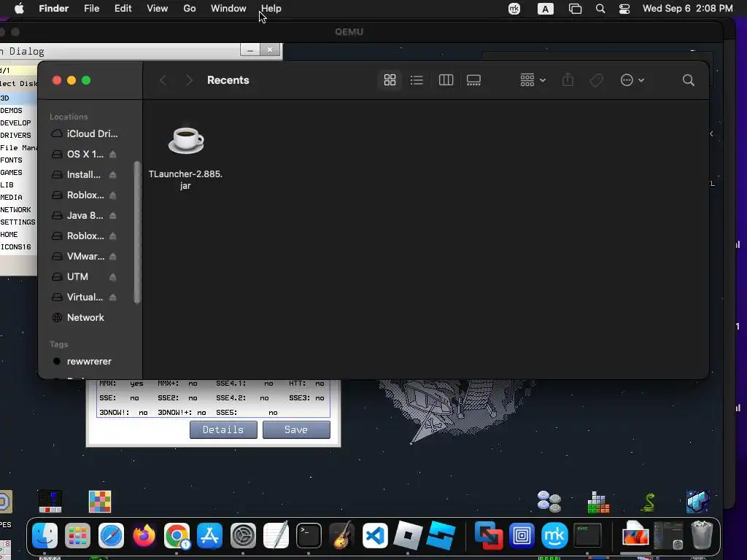Click the Share toolbar icon
The image size is (747, 560).
[568, 80]
